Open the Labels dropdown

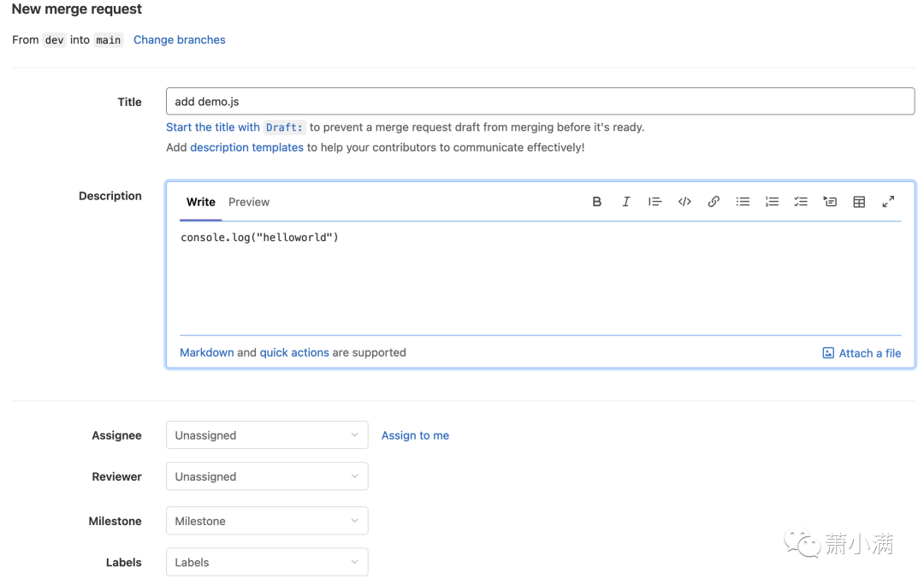tap(267, 562)
